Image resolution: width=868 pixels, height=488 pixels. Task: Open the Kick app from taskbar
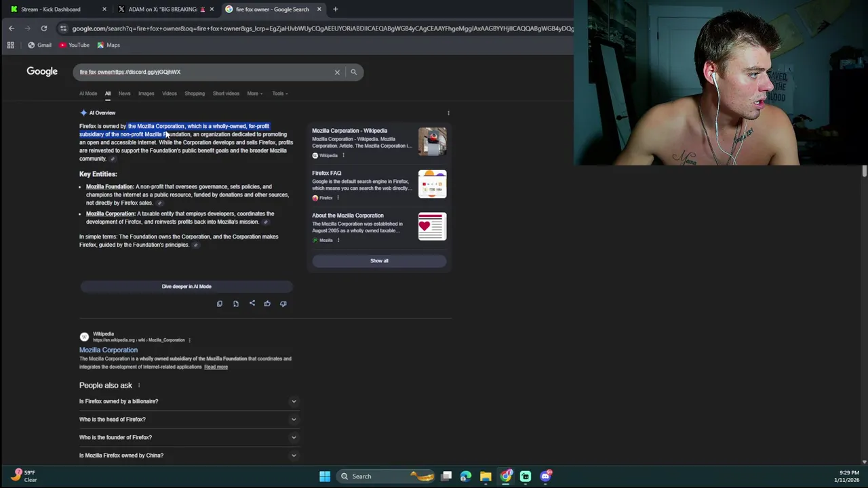tap(526, 476)
